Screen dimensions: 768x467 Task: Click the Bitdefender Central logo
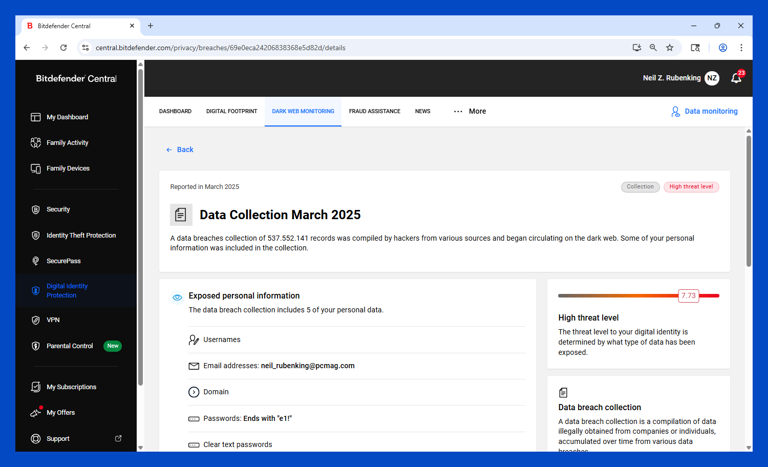(76, 78)
